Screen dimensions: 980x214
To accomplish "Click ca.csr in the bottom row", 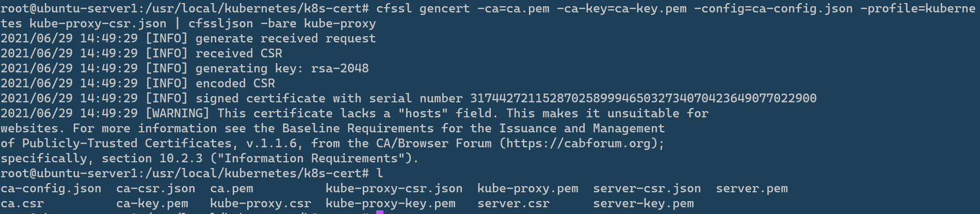I will point(22,204).
